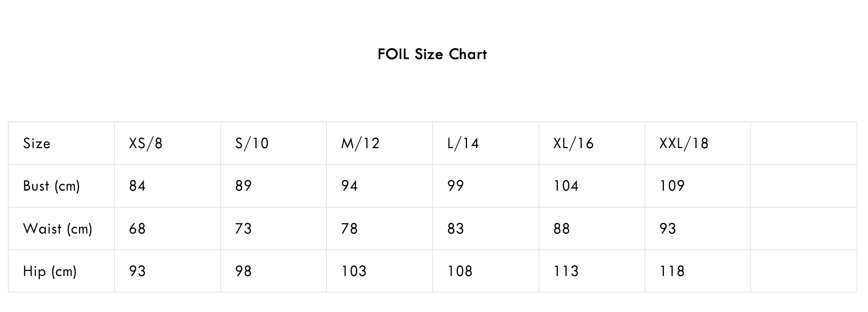Click the bust value 84 cell
This screenshot has width=868, height=312.
(x=138, y=186)
